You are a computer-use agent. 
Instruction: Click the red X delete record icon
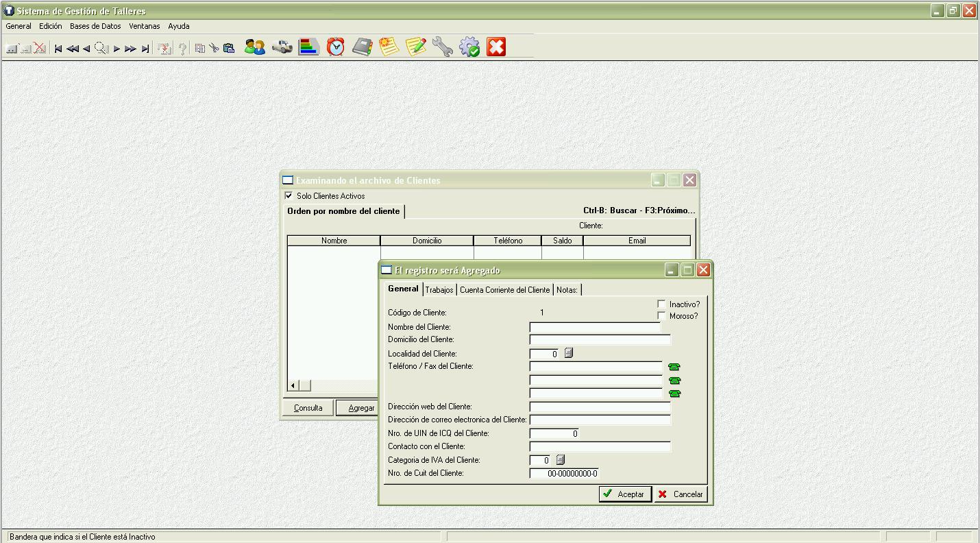40,48
